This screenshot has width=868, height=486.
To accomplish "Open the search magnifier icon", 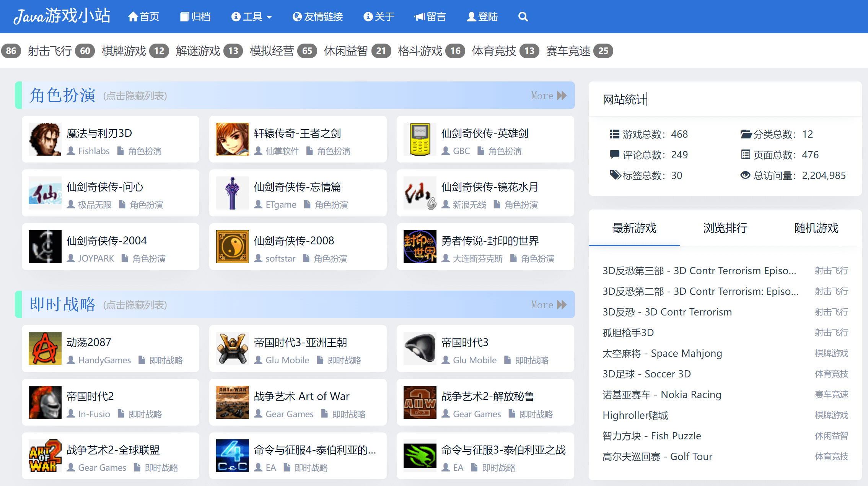I will [523, 16].
